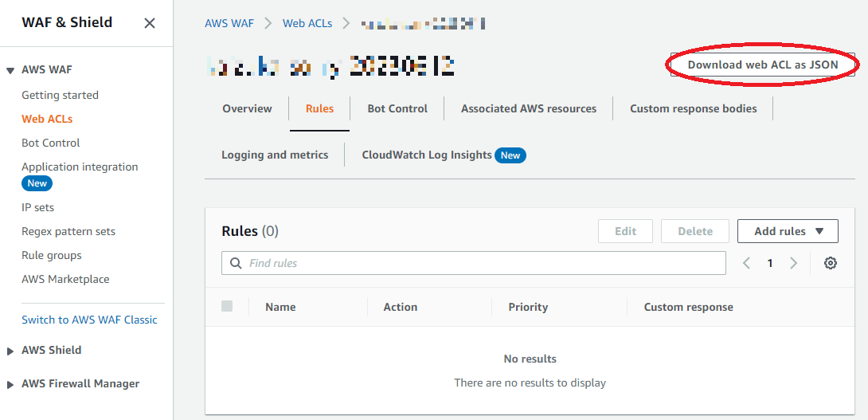Screen dimensions: 868x420
Task: Go to previous page of rules
Action: click(x=746, y=263)
